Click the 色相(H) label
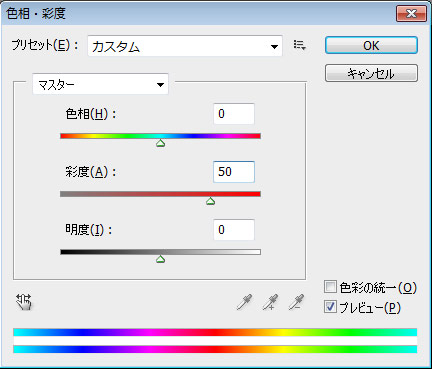This screenshot has width=432, height=369. coord(90,114)
